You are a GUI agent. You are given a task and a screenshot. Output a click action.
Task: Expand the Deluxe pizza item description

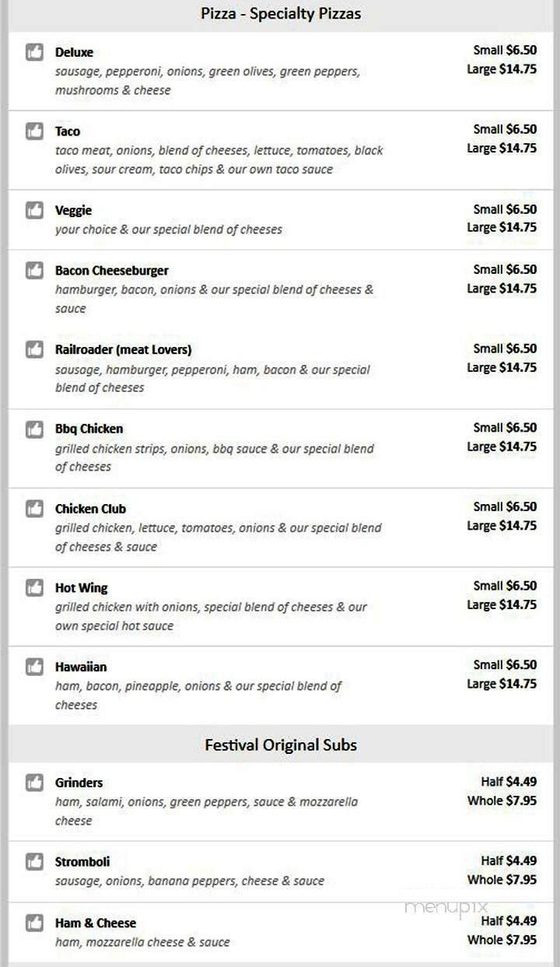click(75, 52)
